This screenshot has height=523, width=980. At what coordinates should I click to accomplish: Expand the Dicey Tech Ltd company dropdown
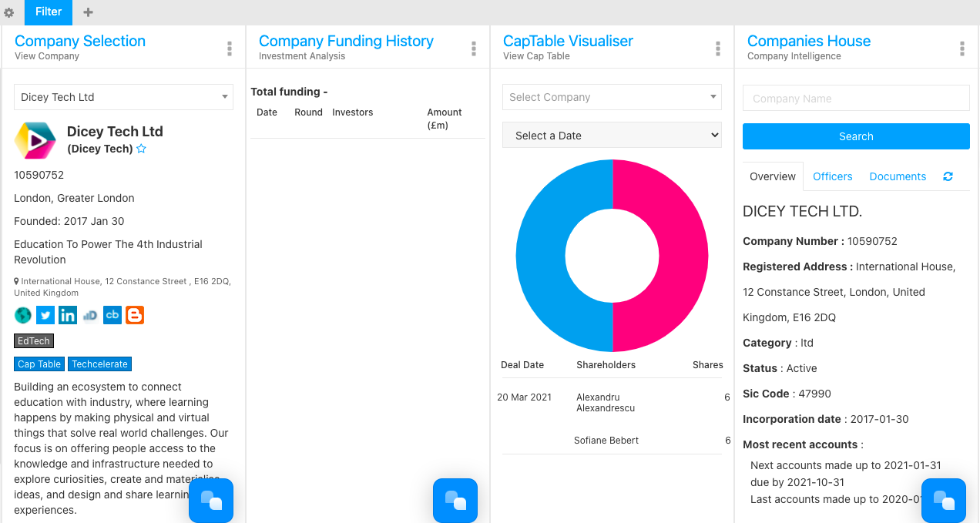123,97
